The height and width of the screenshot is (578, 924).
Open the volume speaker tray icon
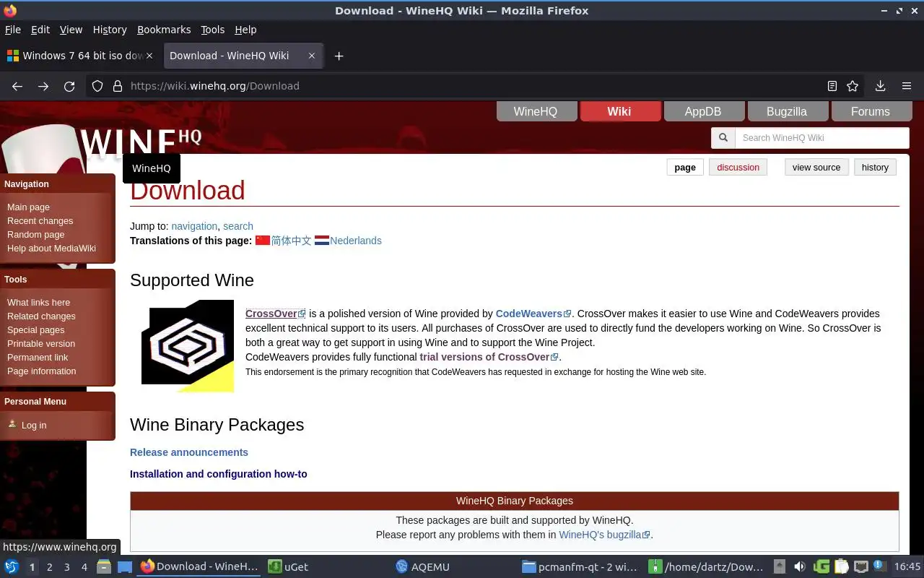799,567
